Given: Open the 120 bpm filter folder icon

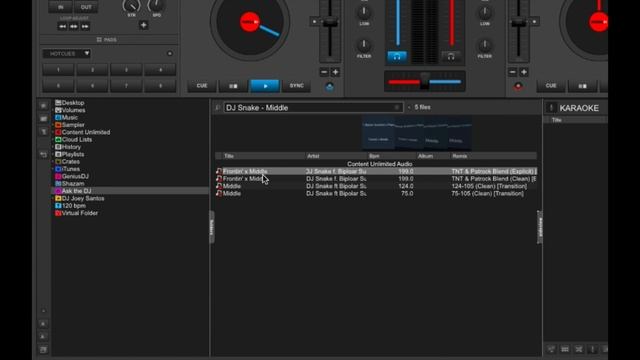Looking at the screenshot, I should (58, 206).
